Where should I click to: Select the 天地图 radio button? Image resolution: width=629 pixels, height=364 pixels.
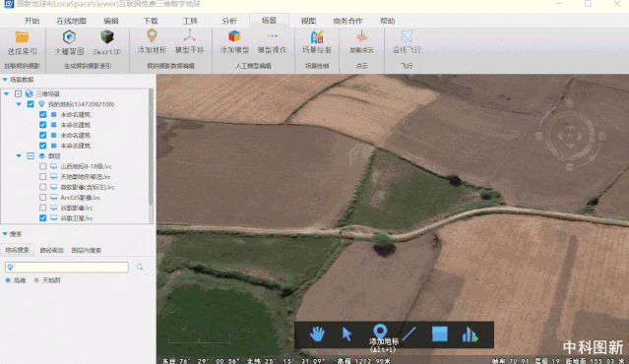pos(36,280)
